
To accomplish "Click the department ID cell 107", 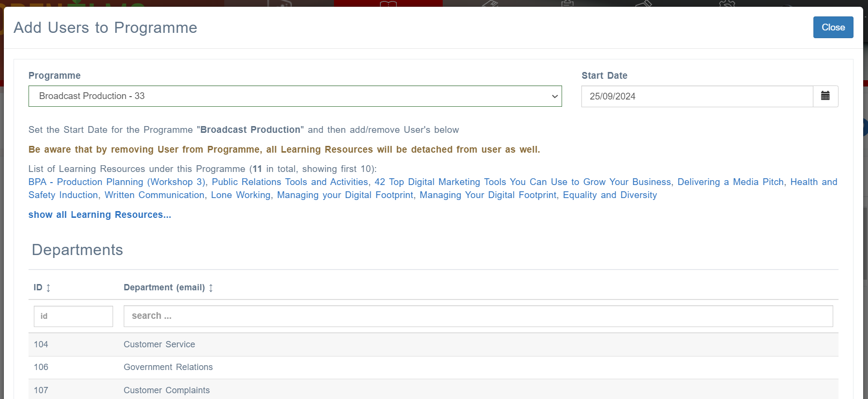I will (41, 390).
